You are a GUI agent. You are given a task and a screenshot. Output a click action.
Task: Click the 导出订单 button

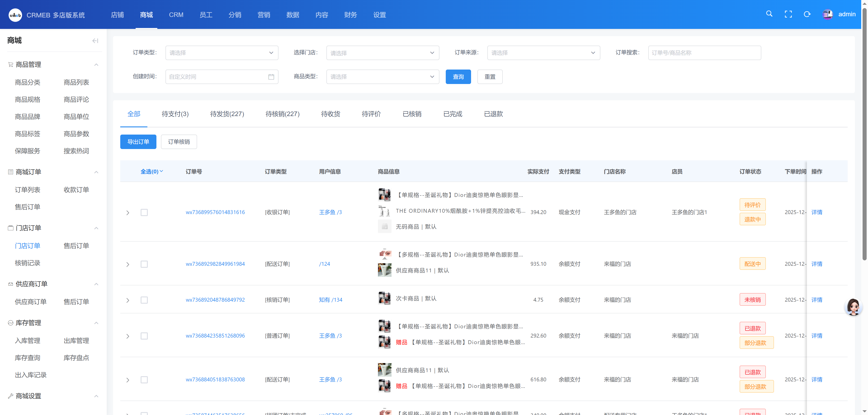coord(138,142)
